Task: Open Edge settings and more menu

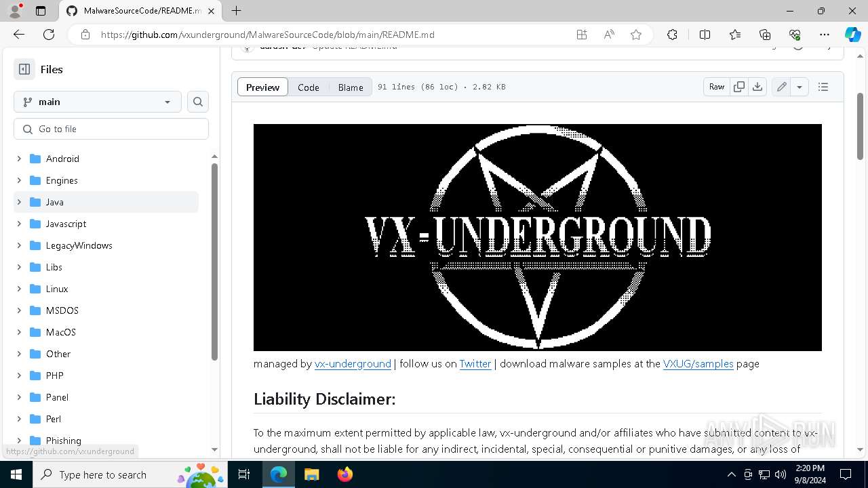Action: (x=825, y=35)
